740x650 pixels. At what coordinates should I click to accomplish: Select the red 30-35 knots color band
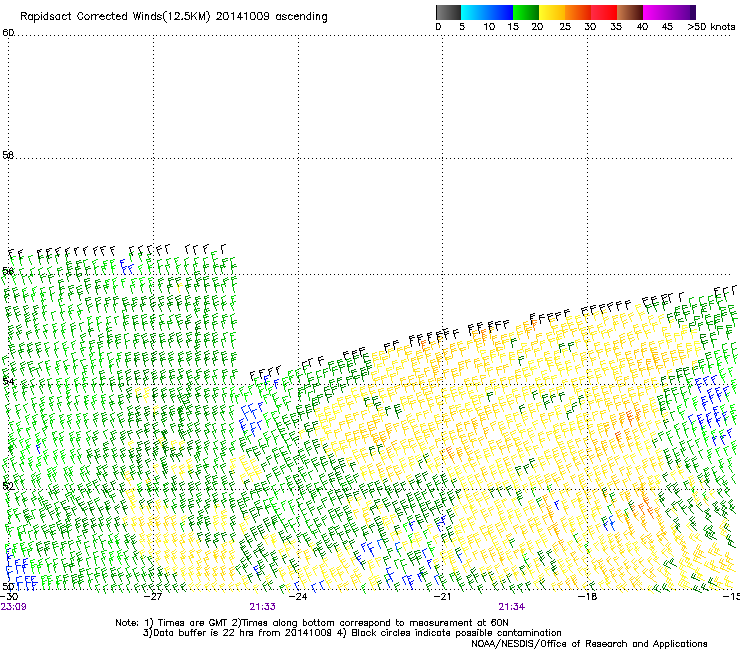604,12
